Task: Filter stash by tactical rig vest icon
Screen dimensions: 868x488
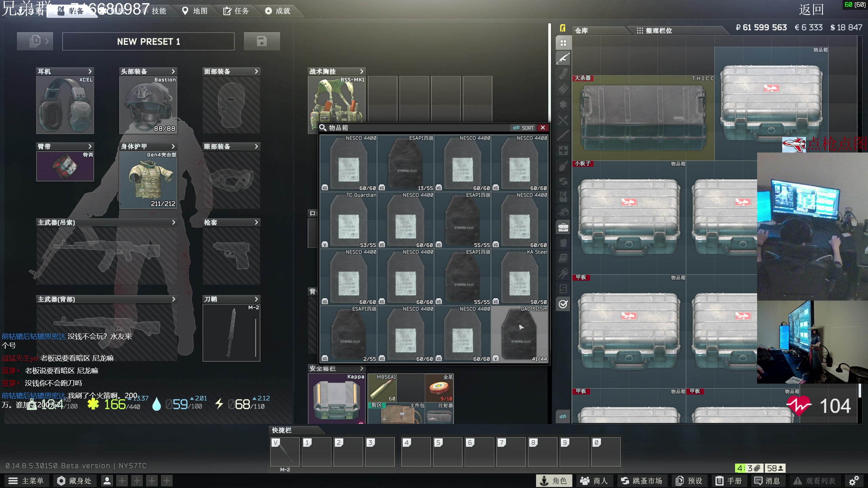Action: (563, 197)
